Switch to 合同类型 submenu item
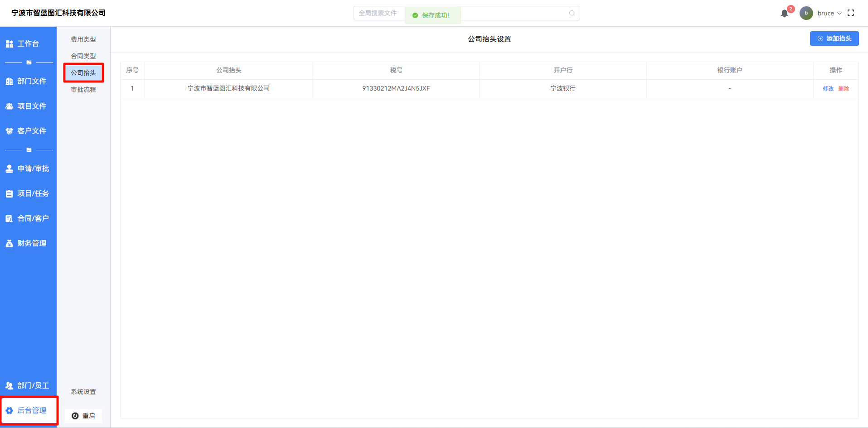Image resolution: width=868 pixels, height=428 pixels. (x=83, y=56)
